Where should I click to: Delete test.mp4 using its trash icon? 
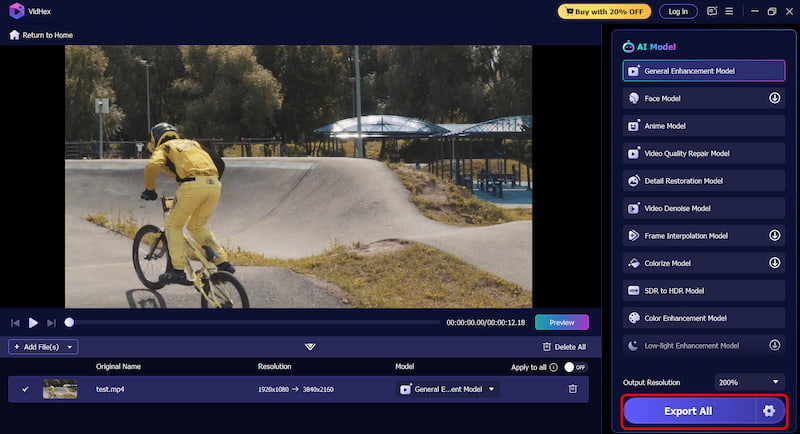573,389
